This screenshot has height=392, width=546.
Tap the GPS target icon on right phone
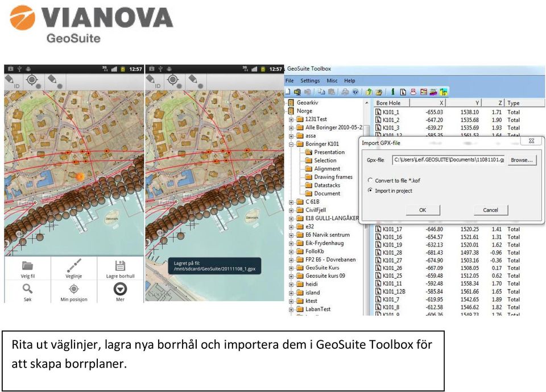tap(174, 81)
